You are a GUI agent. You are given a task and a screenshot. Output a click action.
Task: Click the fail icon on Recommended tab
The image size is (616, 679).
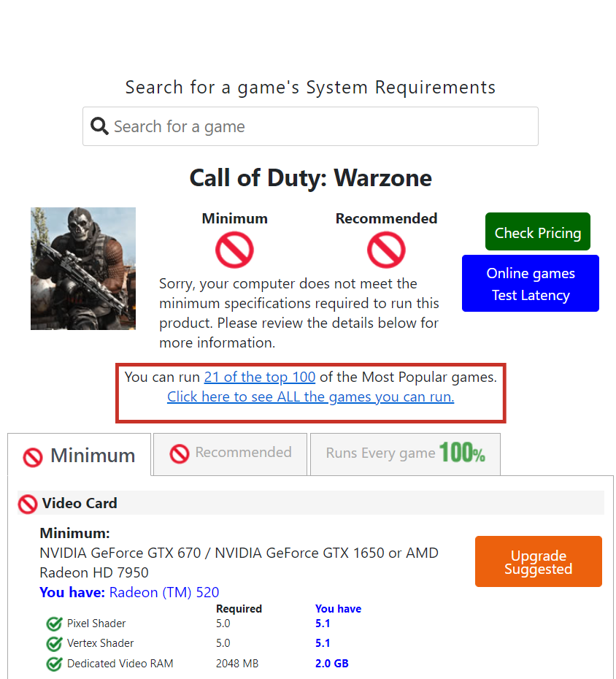point(180,454)
